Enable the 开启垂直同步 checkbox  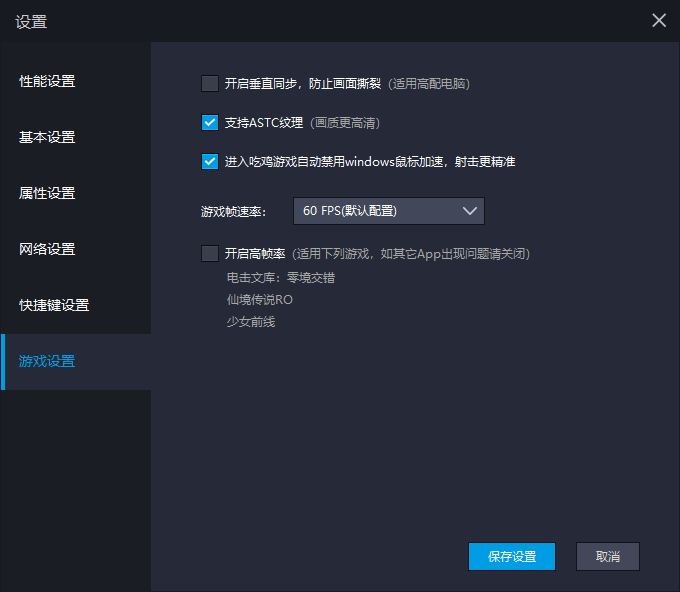[x=210, y=84]
